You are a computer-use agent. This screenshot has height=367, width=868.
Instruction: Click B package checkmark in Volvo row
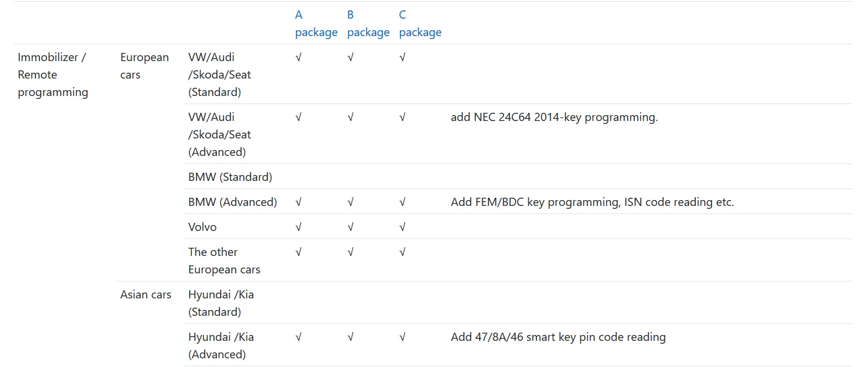coord(350,227)
